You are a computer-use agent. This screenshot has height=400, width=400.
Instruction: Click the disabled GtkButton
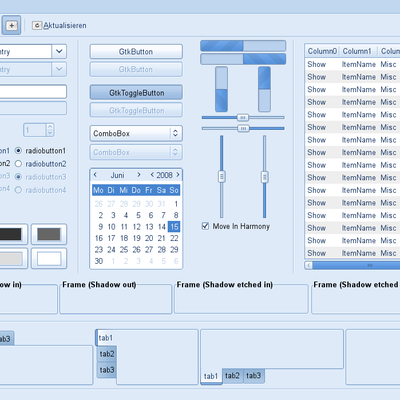pyautogui.click(x=136, y=69)
